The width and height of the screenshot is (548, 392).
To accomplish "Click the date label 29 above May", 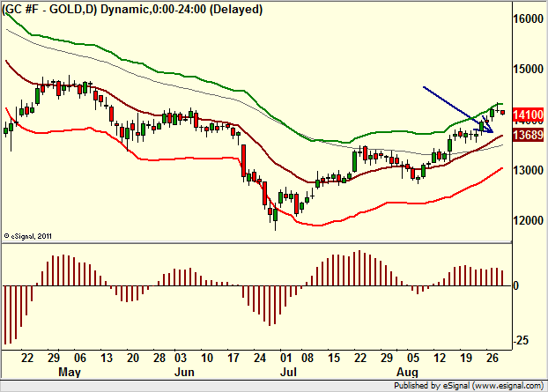I will [x=54, y=358].
